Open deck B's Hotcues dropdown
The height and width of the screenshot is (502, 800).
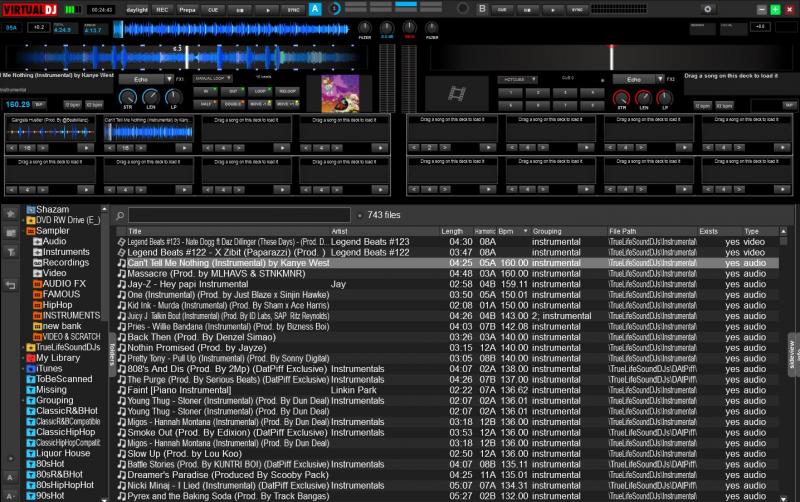point(517,80)
